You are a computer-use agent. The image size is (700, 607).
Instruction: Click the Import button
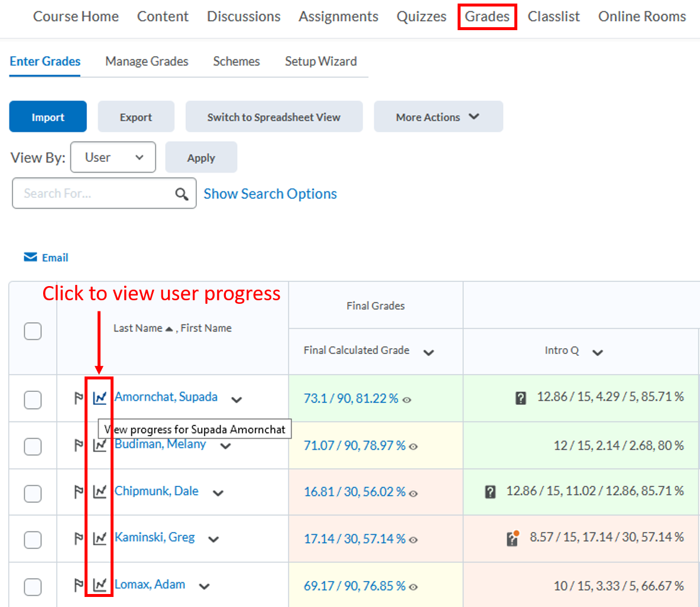tap(47, 116)
